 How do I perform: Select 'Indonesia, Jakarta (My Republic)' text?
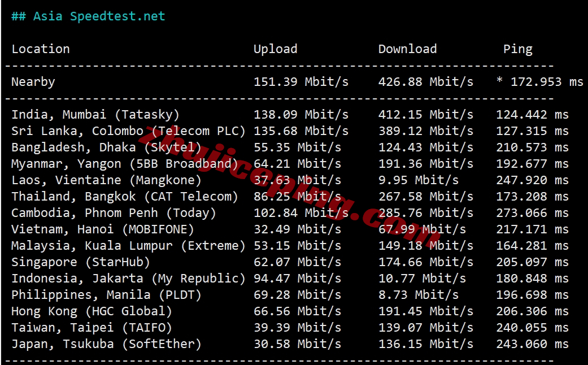click(128, 279)
